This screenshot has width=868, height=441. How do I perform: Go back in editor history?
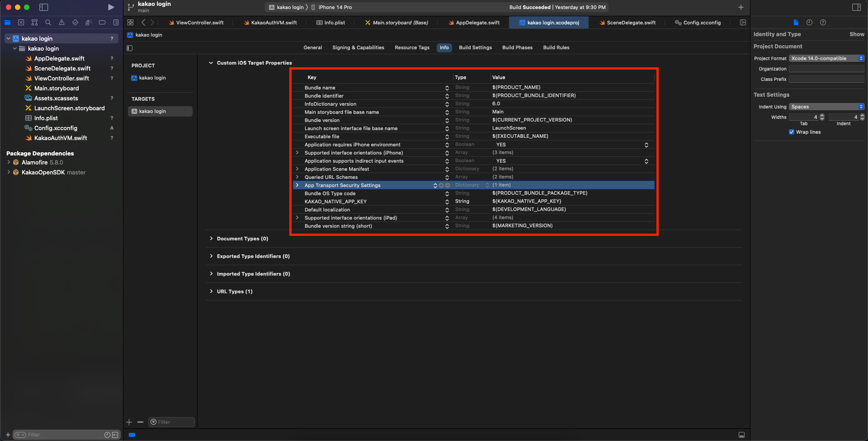143,23
